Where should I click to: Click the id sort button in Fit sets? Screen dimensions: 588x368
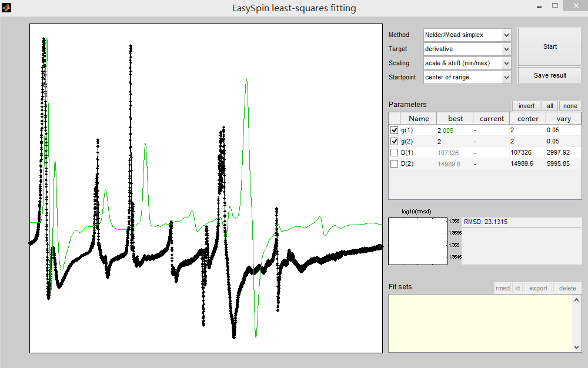coord(517,288)
